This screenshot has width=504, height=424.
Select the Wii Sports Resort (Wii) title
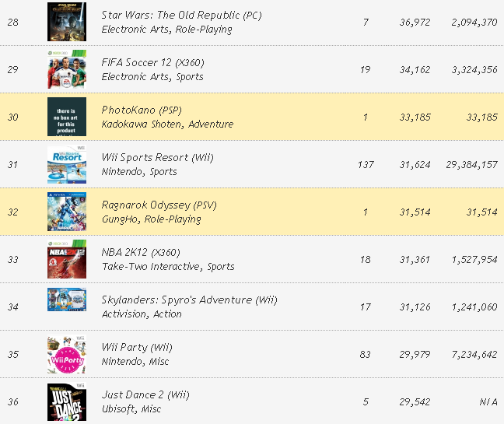pos(157,157)
